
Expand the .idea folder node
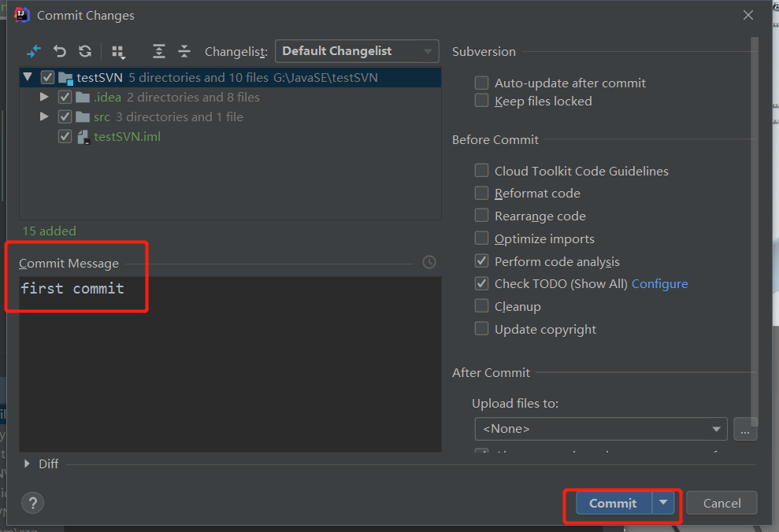pos(44,97)
